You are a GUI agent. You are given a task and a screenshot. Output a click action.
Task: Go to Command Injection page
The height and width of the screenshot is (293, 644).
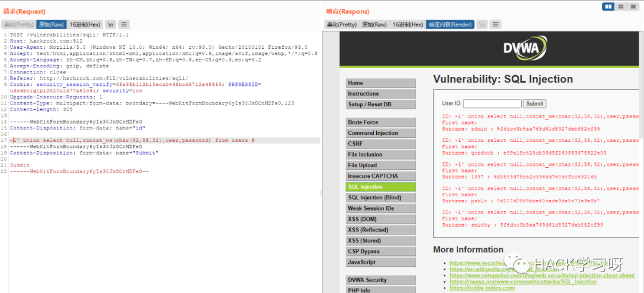(x=380, y=133)
